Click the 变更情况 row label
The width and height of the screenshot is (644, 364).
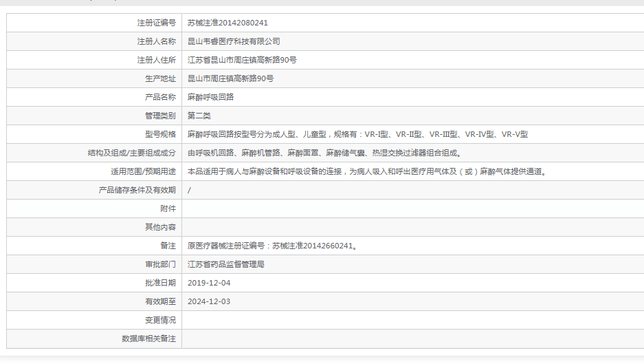[159, 320]
